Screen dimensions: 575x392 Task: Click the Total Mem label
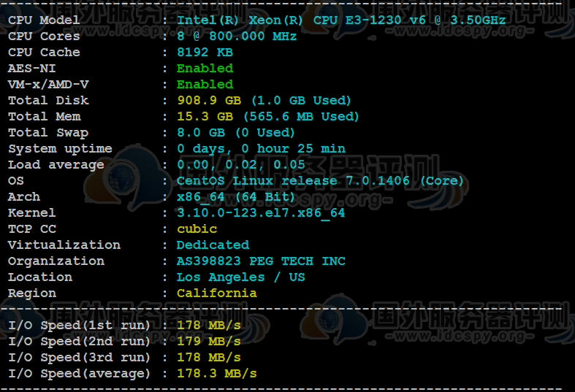click(x=45, y=117)
